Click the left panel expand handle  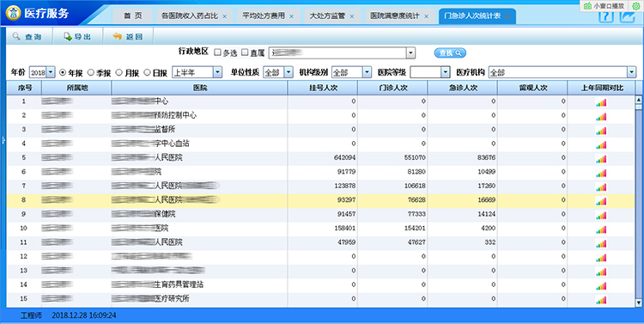click(x=3, y=140)
